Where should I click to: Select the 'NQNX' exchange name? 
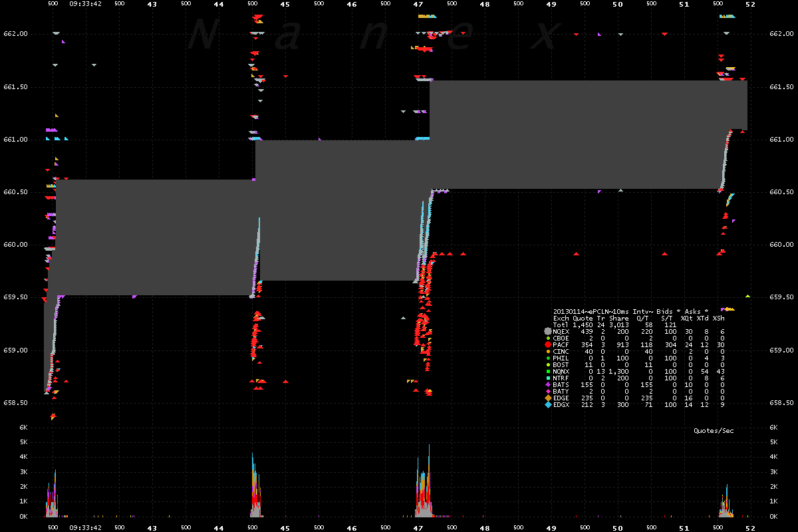point(561,371)
